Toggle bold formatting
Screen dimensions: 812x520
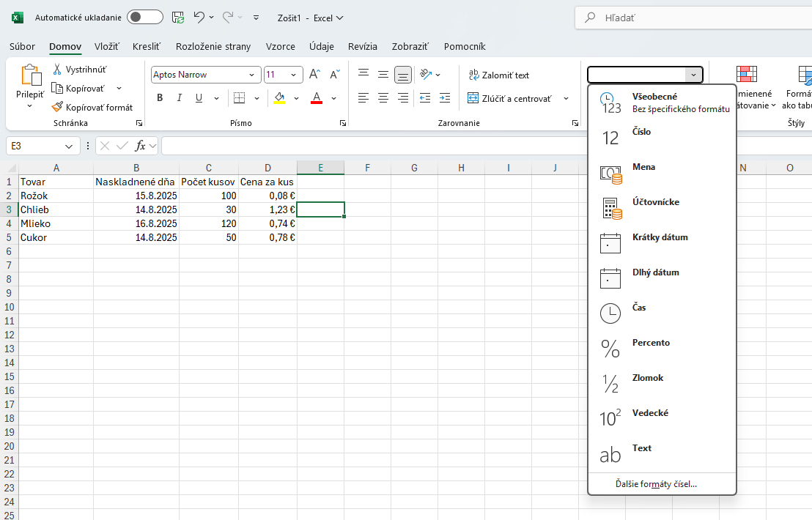tap(160, 98)
